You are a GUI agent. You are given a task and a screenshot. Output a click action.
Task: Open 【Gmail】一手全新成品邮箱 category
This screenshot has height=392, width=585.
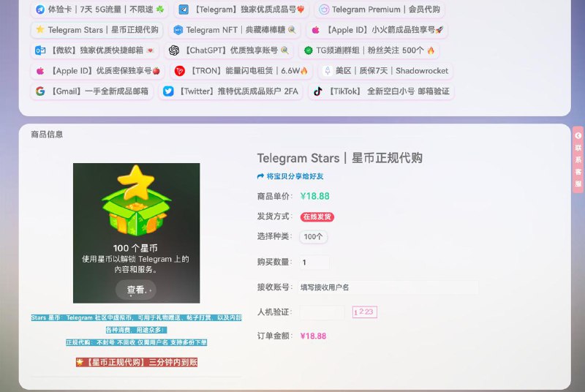tap(92, 91)
